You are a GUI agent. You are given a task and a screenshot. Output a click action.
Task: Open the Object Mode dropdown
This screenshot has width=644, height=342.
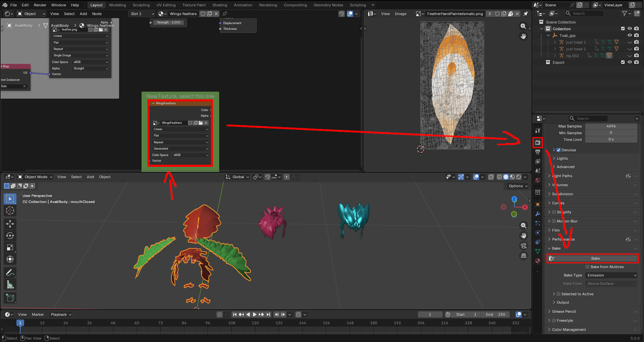pyautogui.click(x=36, y=177)
